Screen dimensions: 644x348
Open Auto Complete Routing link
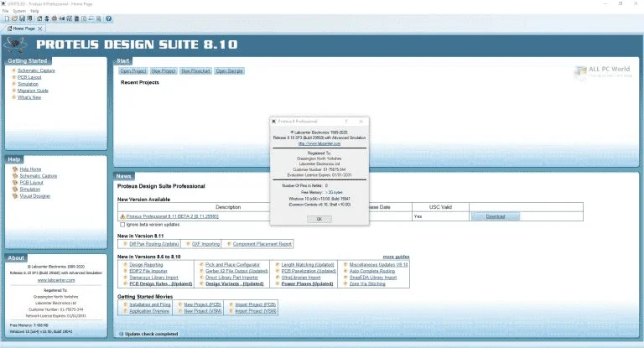372,271
